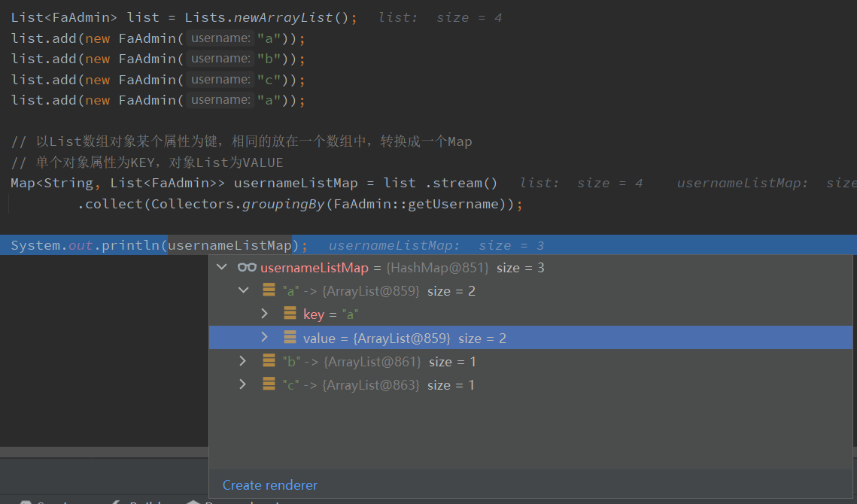Click the list icon beside the value ArrayList row

[290, 337]
